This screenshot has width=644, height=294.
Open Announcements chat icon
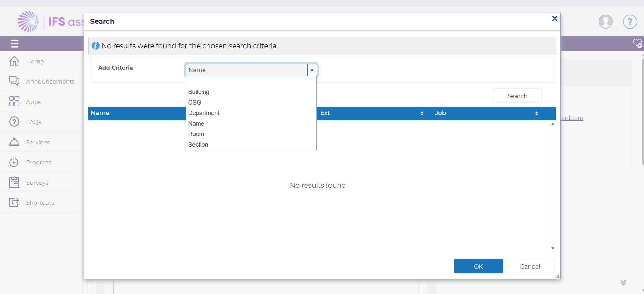click(x=14, y=81)
